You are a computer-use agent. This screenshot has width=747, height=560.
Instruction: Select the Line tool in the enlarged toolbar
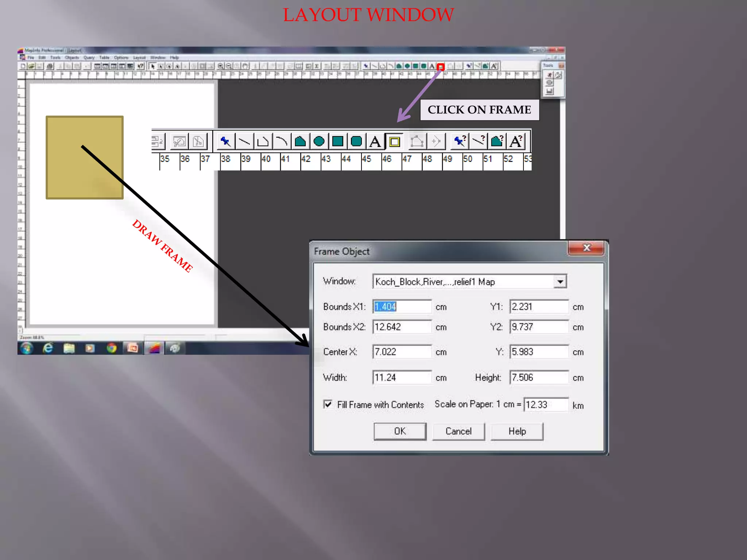click(x=244, y=141)
